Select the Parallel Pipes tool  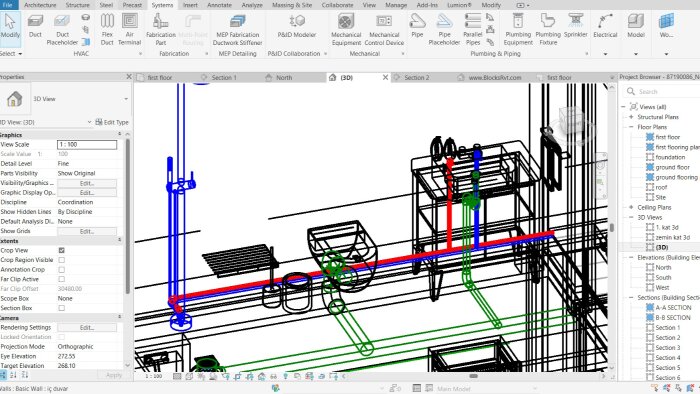pyautogui.click(x=472, y=29)
